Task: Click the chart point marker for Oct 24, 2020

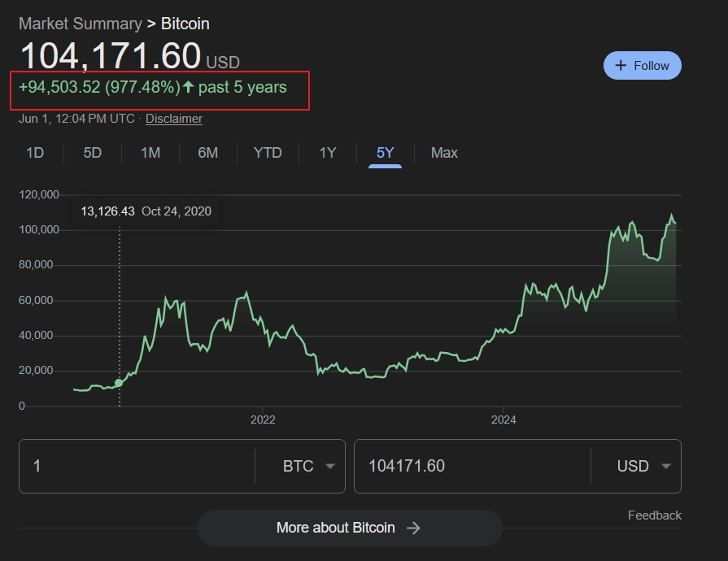Action: point(119,383)
